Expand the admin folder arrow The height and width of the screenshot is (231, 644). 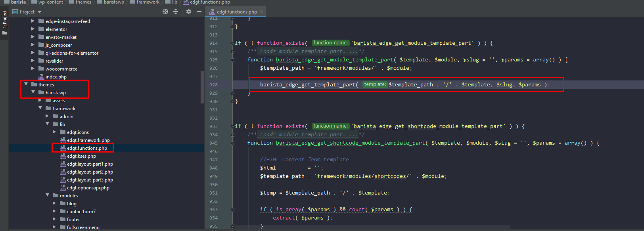click(x=47, y=116)
